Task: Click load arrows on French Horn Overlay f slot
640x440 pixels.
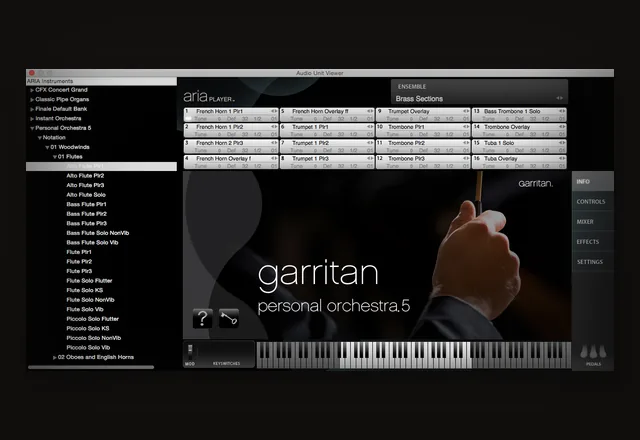Action: [274, 158]
